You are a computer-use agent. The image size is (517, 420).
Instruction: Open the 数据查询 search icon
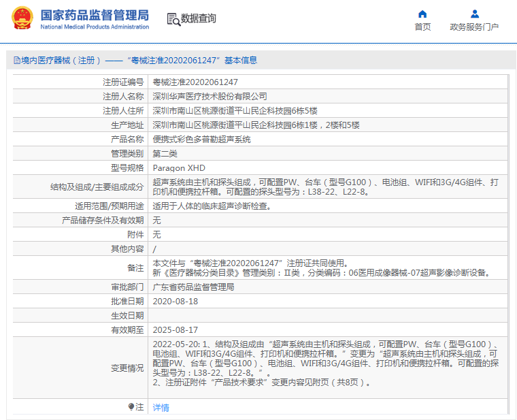click(x=173, y=19)
